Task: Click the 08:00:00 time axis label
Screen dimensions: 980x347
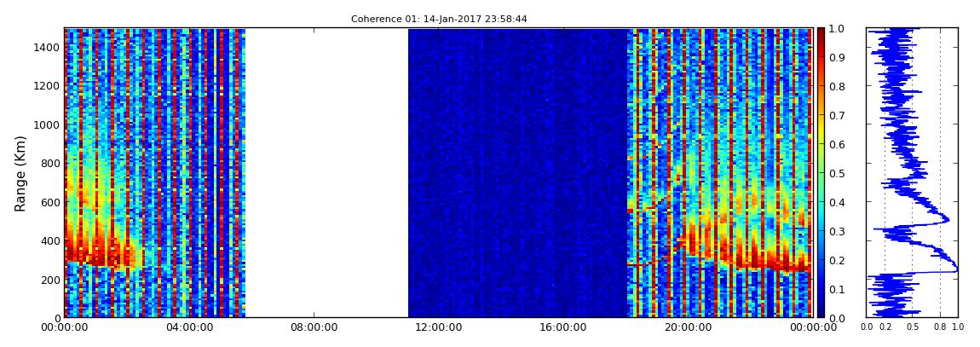Action: pyautogui.click(x=313, y=327)
